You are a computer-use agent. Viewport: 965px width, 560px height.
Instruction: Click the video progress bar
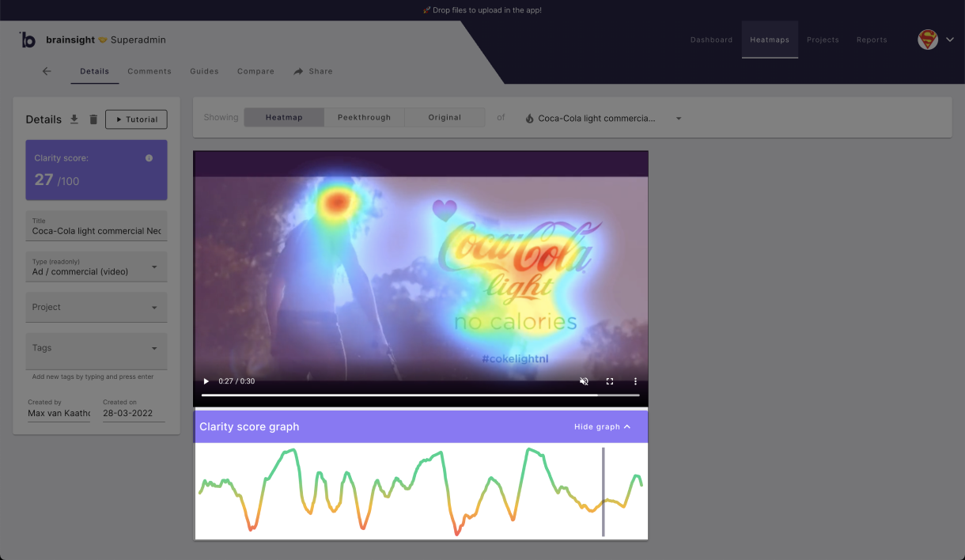coord(420,395)
